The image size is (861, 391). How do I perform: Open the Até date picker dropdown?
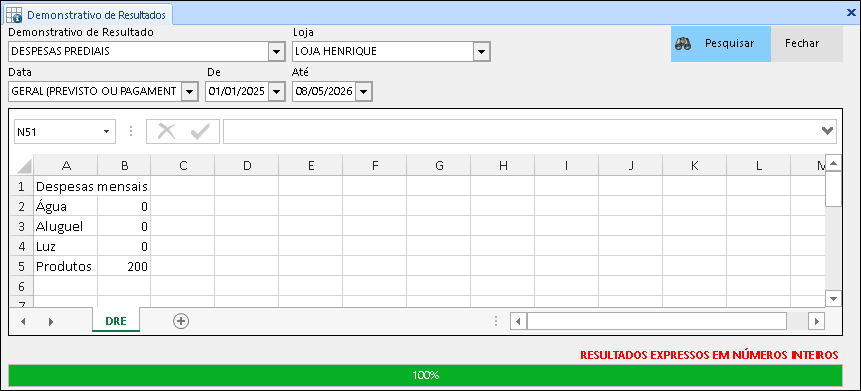coord(363,92)
